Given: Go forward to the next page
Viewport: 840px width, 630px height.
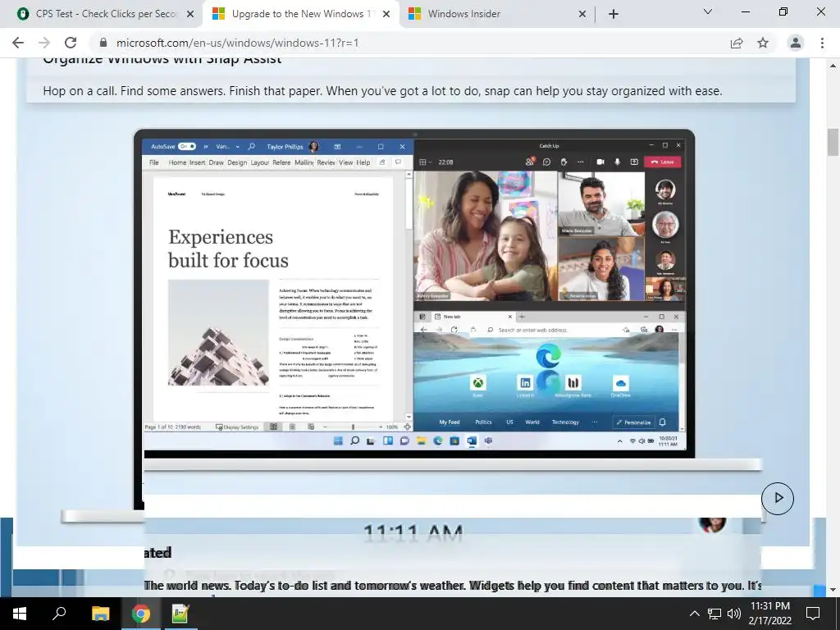Looking at the screenshot, I should 44,43.
